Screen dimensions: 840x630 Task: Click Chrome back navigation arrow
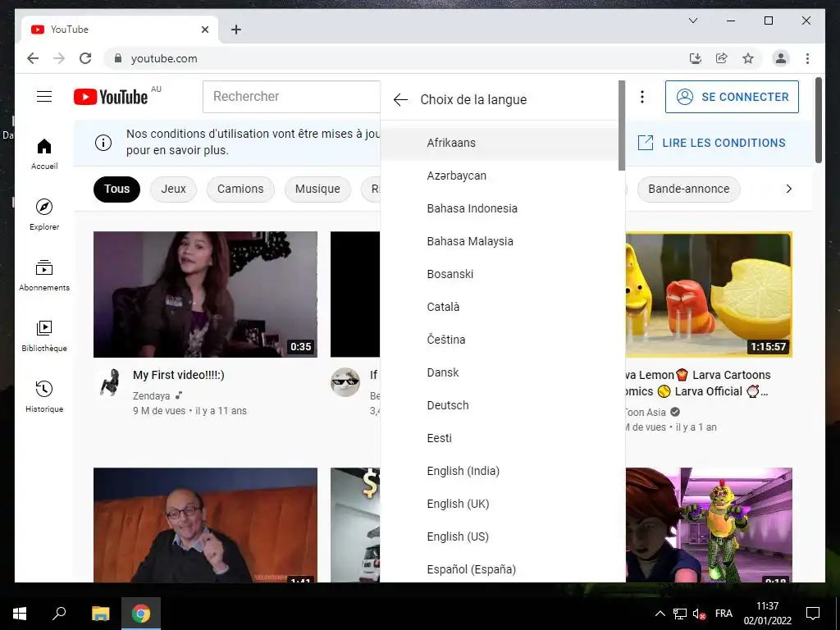33,58
